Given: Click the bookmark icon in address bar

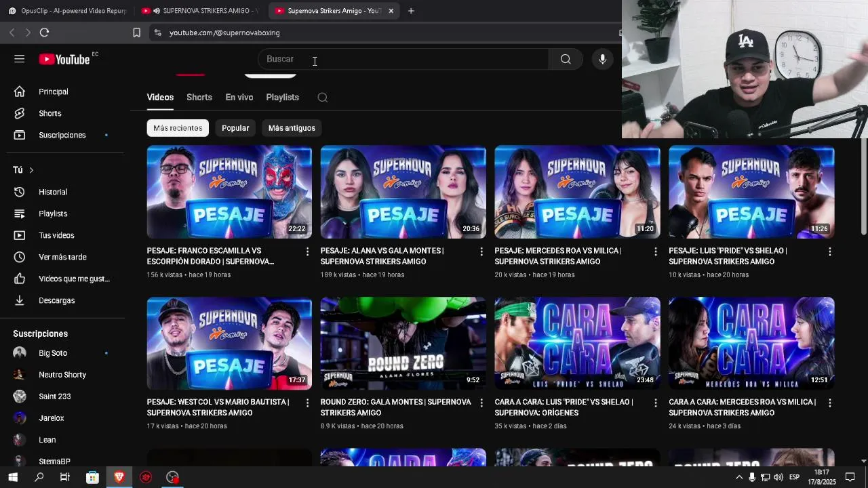Looking at the screenshot, I should click(x=136, y=33).
